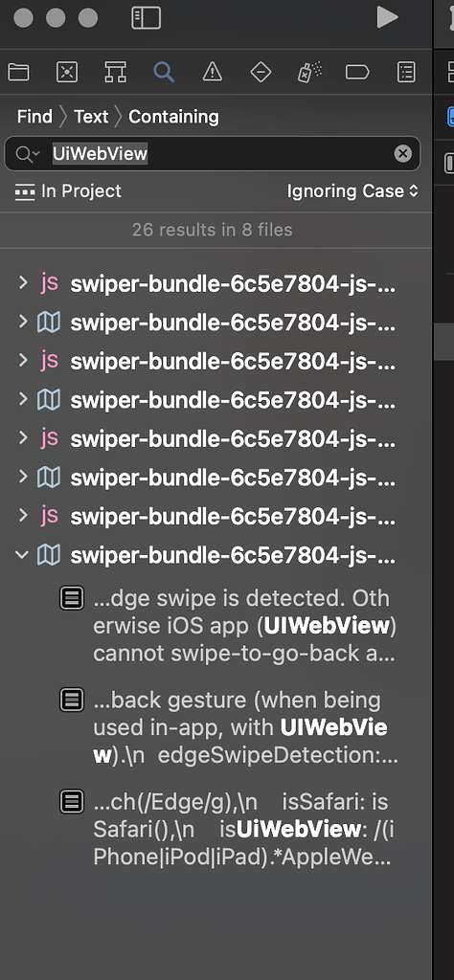Clear the UiWebView search field
The height and width of the screenshot is (980, 454).
403,154
